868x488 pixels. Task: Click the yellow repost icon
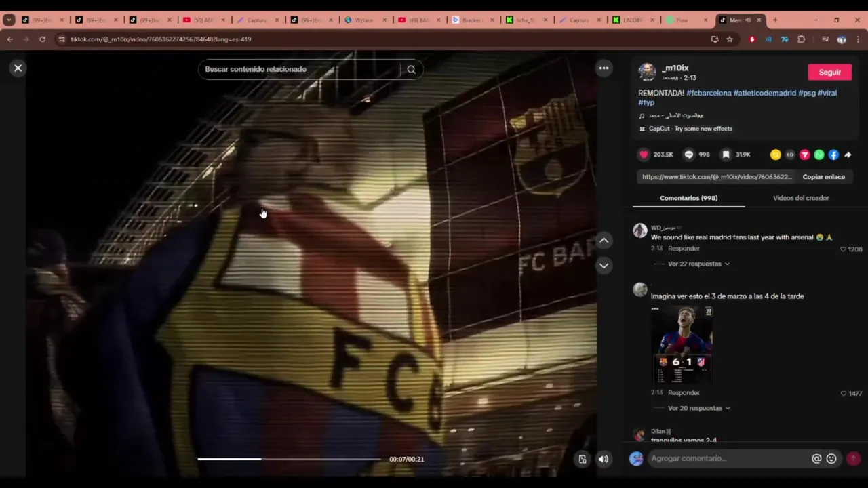(775, 155)
